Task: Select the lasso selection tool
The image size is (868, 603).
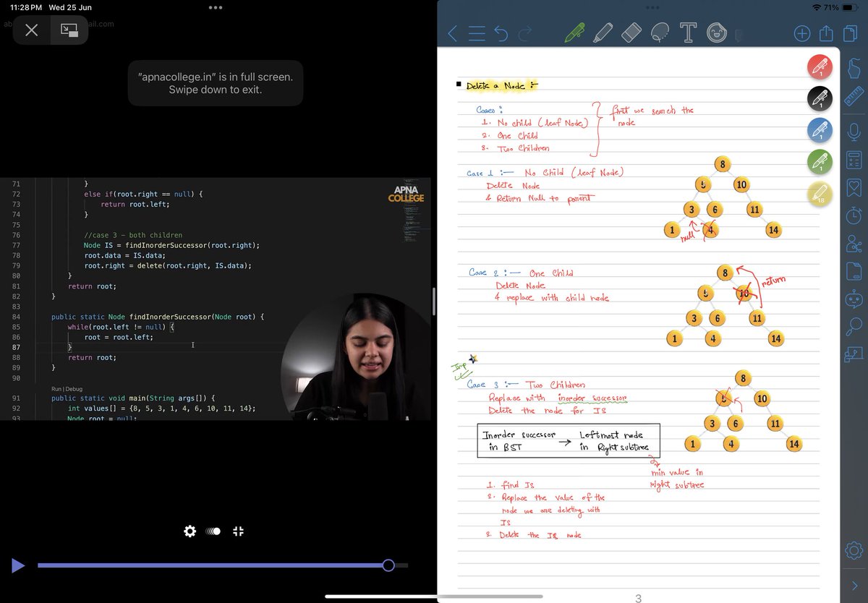Action: click(x=660, y=33)
